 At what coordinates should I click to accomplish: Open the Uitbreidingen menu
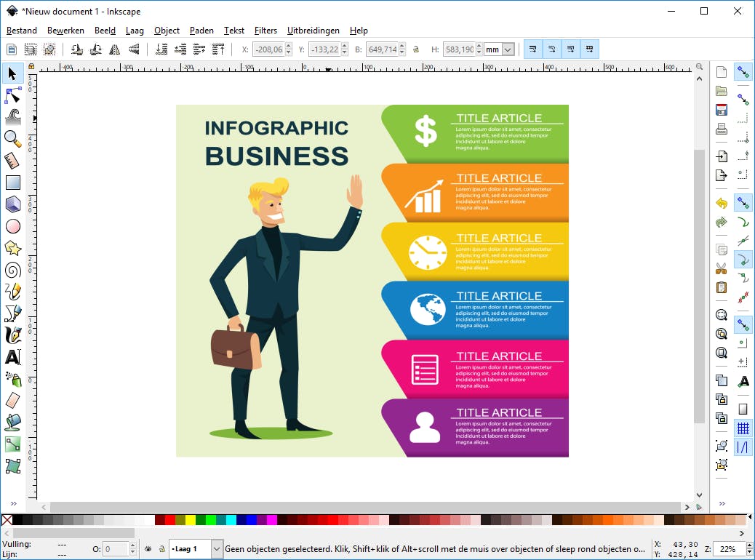click(x=313, y=31)
